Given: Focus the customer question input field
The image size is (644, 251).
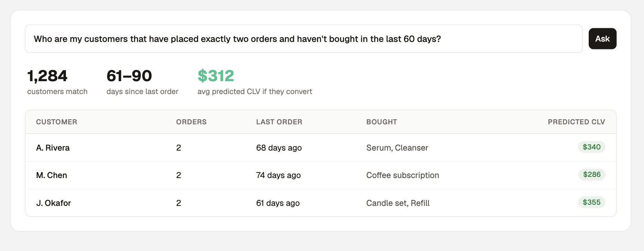Looking at the screenshot, I should coord(304,39).
